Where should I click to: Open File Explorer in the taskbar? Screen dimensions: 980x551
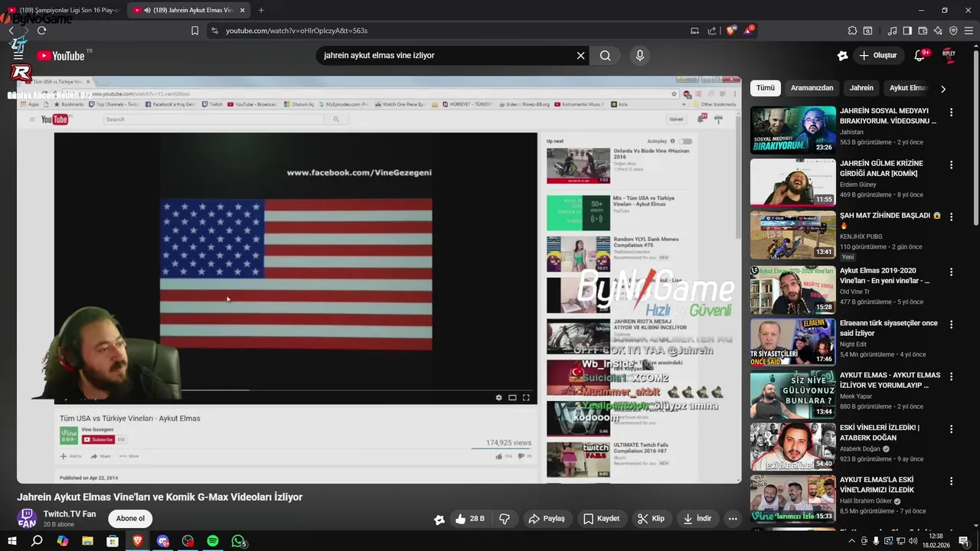tap(87, 541)
